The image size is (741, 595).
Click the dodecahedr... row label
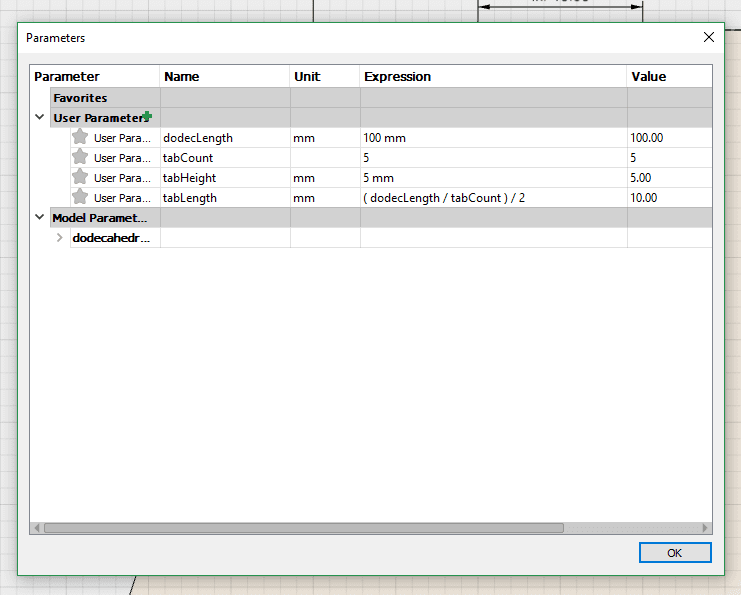111,238
